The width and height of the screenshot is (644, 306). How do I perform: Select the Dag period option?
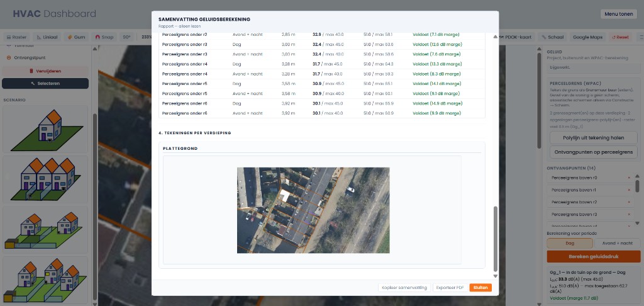(x=570, y=244)
